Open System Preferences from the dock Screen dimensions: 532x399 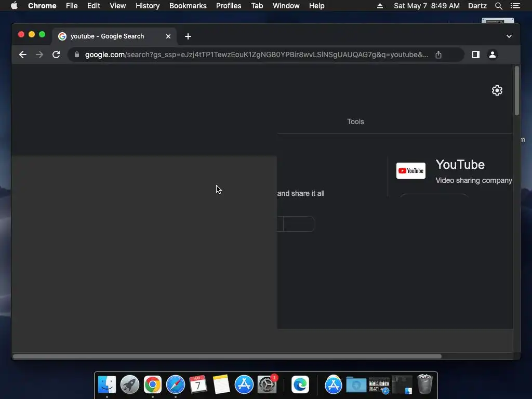pyautogui.click(x=267, y=385)
